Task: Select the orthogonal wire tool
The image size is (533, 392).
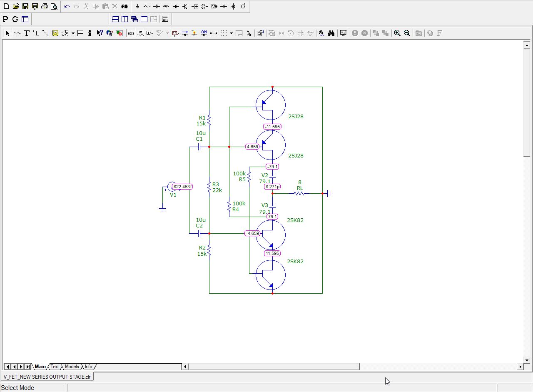Action: (36, 33)
